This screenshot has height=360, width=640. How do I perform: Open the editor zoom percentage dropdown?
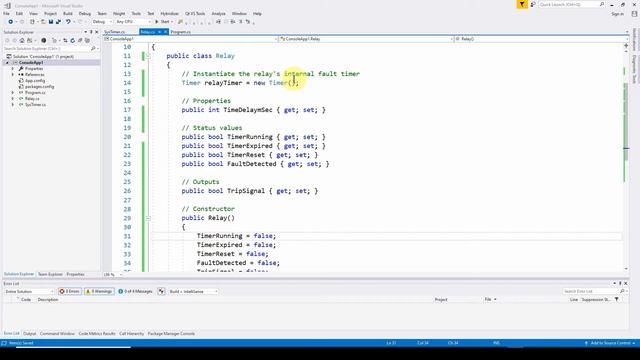click(x=113, y=275)
